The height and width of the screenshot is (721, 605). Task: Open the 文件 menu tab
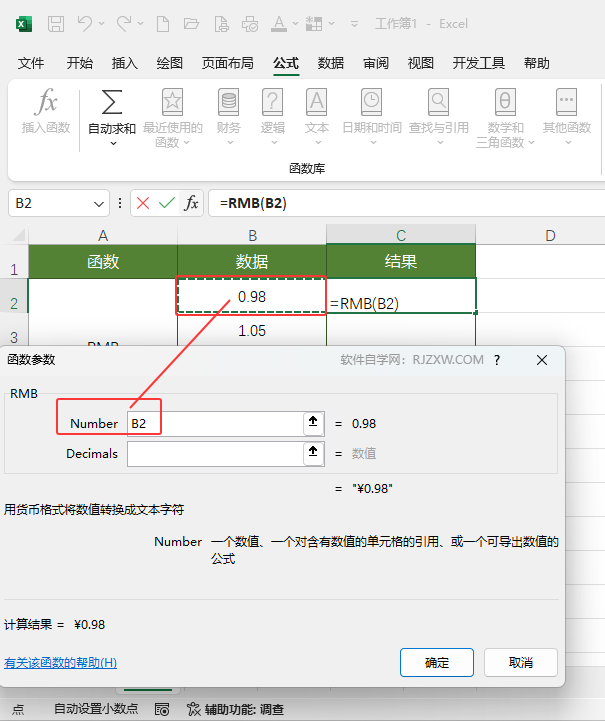31,63
